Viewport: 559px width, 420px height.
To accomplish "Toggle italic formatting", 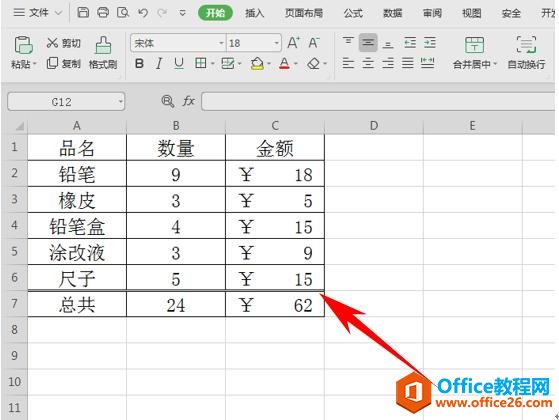I will coord(159,64).
